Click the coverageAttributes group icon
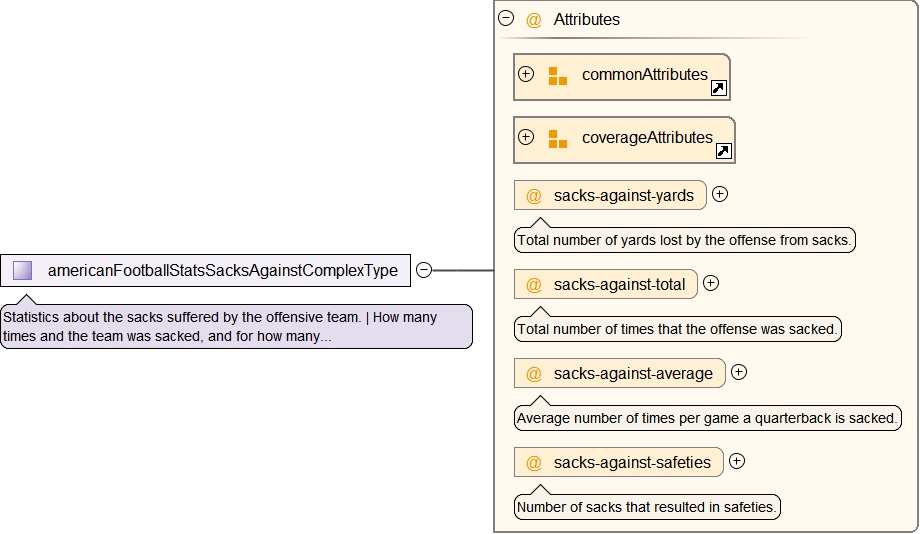The width and height of the screenshot is (920, 534). [557, 139]
